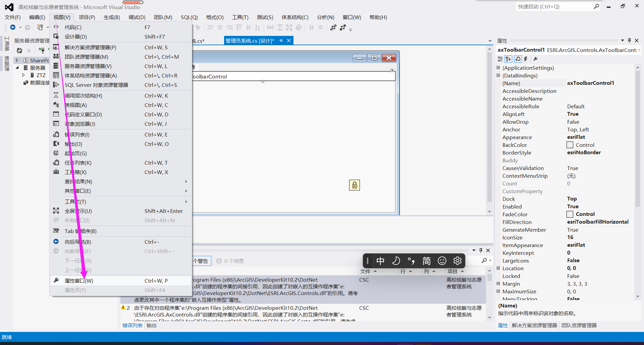Image resolution: width=644 pixels, height=345 pixels.
Task: Click the Bring to Front icon in layout toolbar
Action: pyautogui.click(x=333, y=27)
